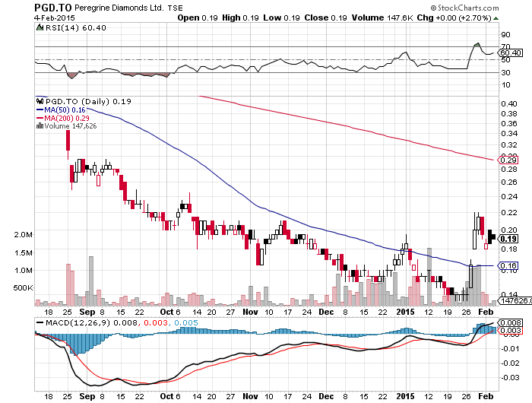Click the -0.01 MACD axis label
Screen dimensions: 532x403
pos(511,349)
